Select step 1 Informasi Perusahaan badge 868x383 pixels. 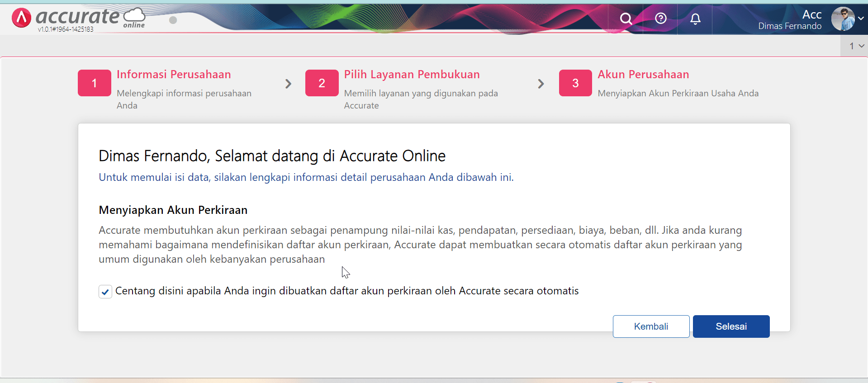click(x=95, y=83)
